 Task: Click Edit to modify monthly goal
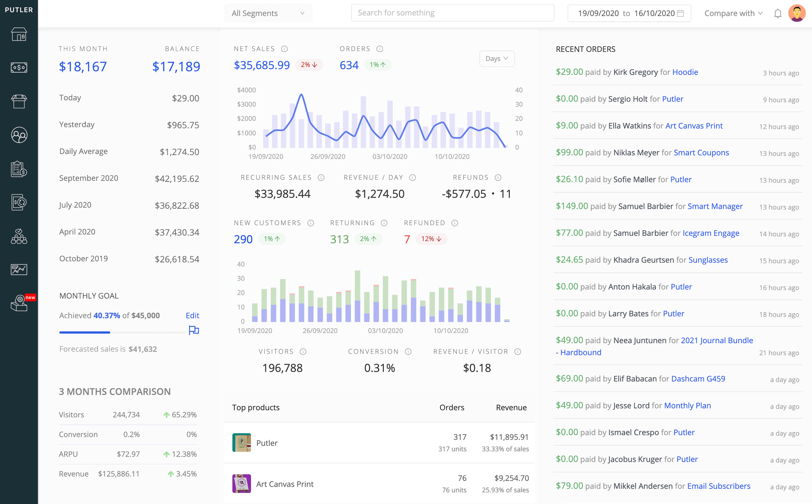point(192,315)
